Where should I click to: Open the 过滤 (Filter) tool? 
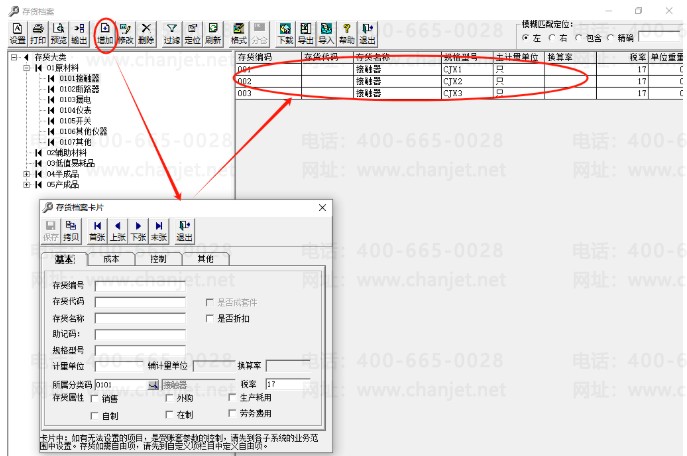click(x=172, y=34)
